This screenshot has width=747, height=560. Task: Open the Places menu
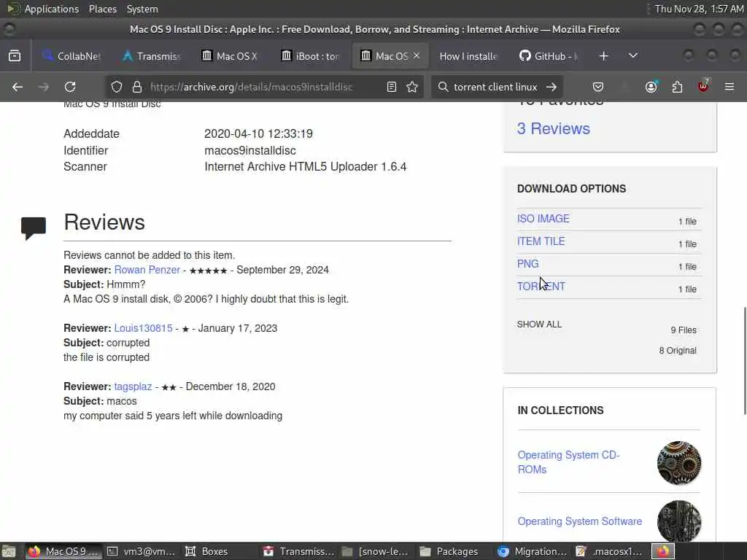pos(102,9)
